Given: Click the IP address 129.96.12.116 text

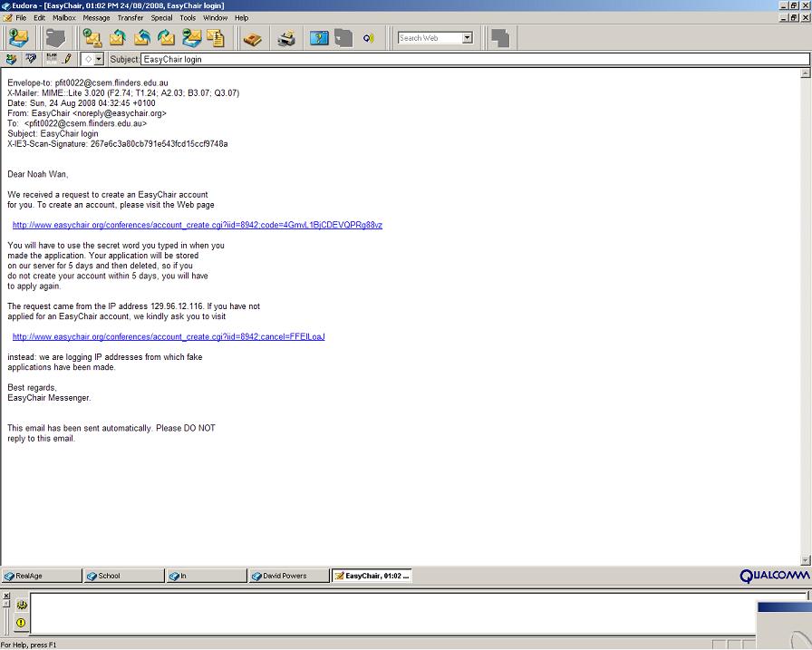Looking at the screenshot, I should coord(177,306).
